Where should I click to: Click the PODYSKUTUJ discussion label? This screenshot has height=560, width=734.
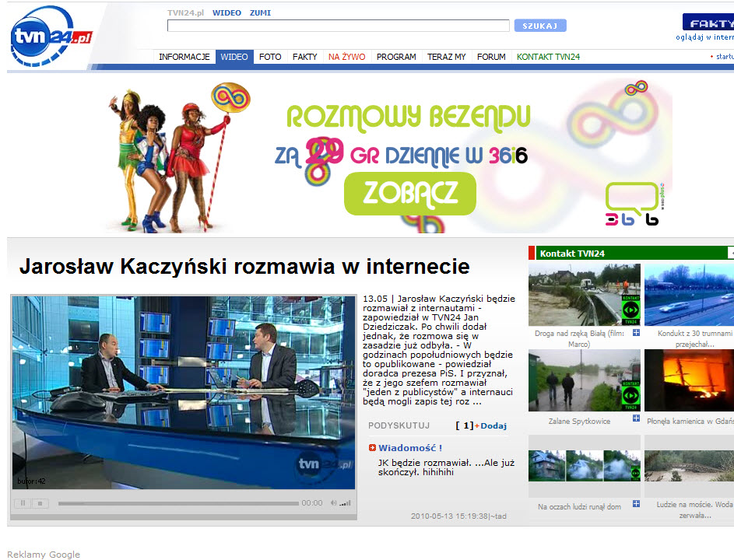click(399, 425)
